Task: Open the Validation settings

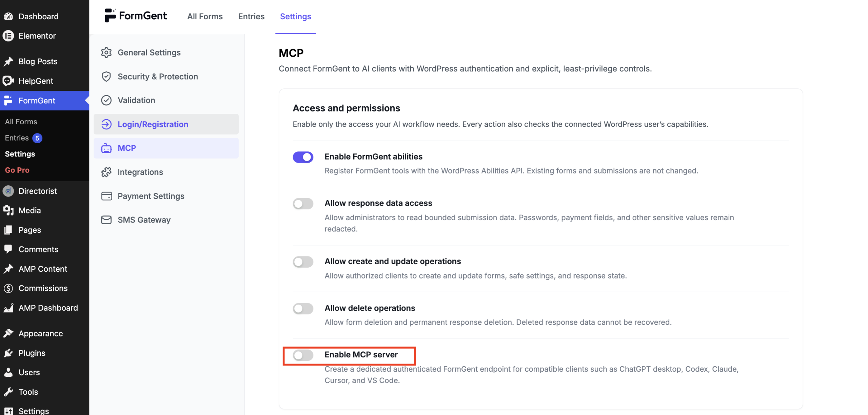Action: [166, 100]
